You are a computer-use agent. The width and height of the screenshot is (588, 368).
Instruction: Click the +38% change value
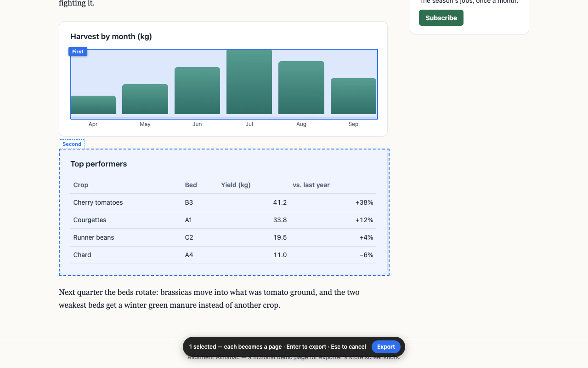point(364,202)
